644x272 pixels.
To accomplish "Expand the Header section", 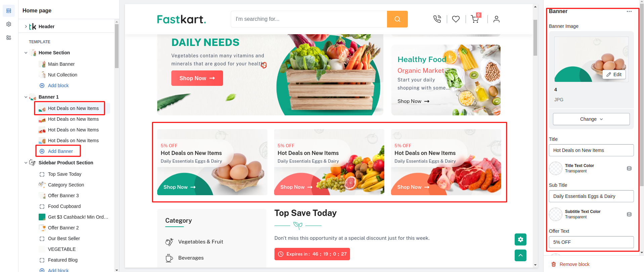I will click(x=26, y=26).
